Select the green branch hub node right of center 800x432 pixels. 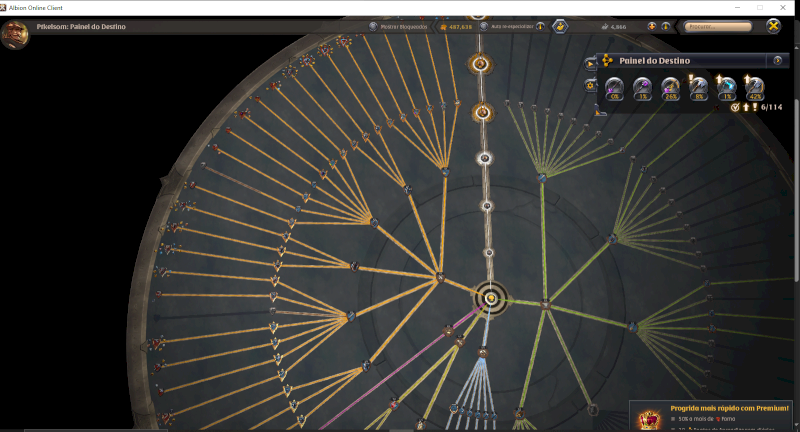click(545, 305)
